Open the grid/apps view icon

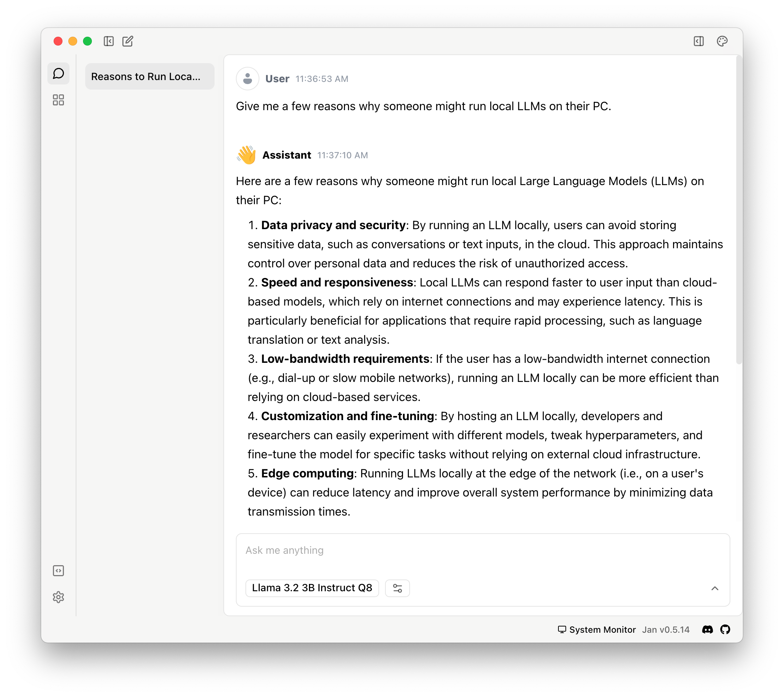click(58, 101)
